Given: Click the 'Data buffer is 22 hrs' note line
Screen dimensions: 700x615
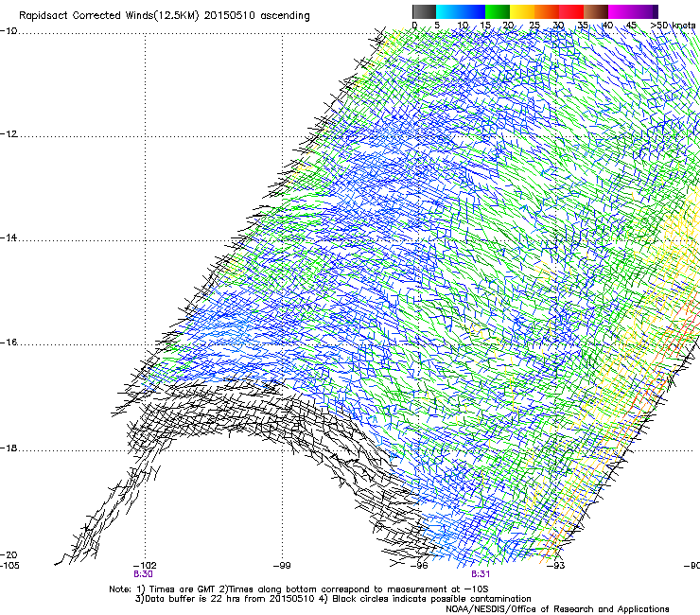Looking at the screenshot, I should click(333, 599).
